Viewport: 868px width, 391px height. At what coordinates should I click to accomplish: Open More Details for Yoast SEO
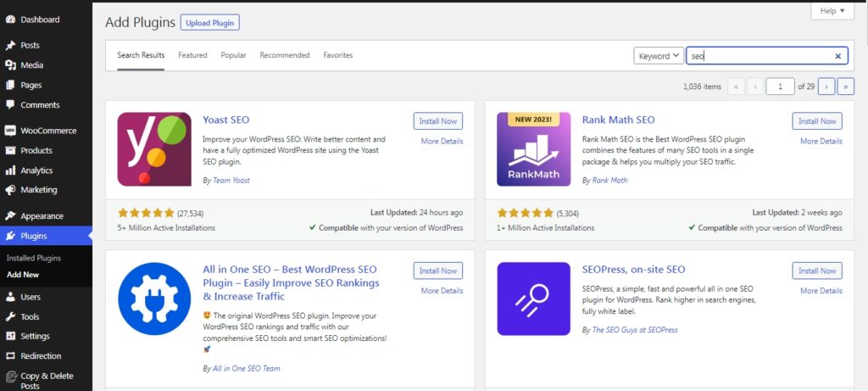pyautogui.click(x=442, y=142)
